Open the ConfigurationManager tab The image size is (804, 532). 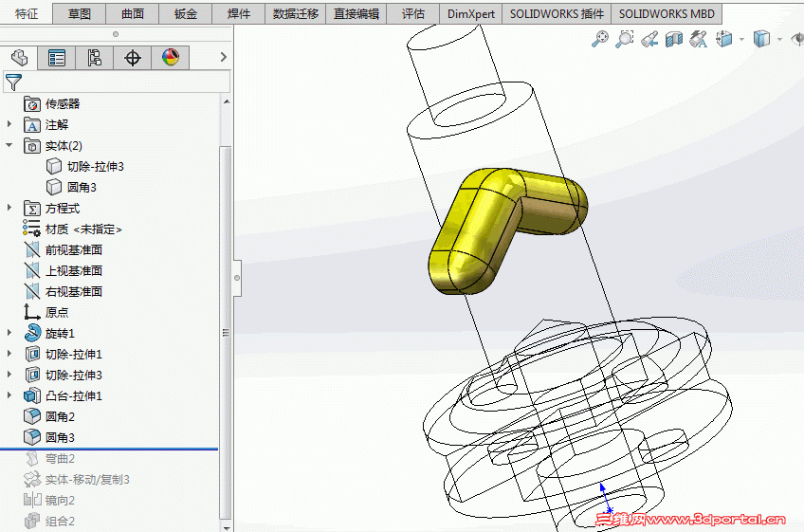coord(95,58)
